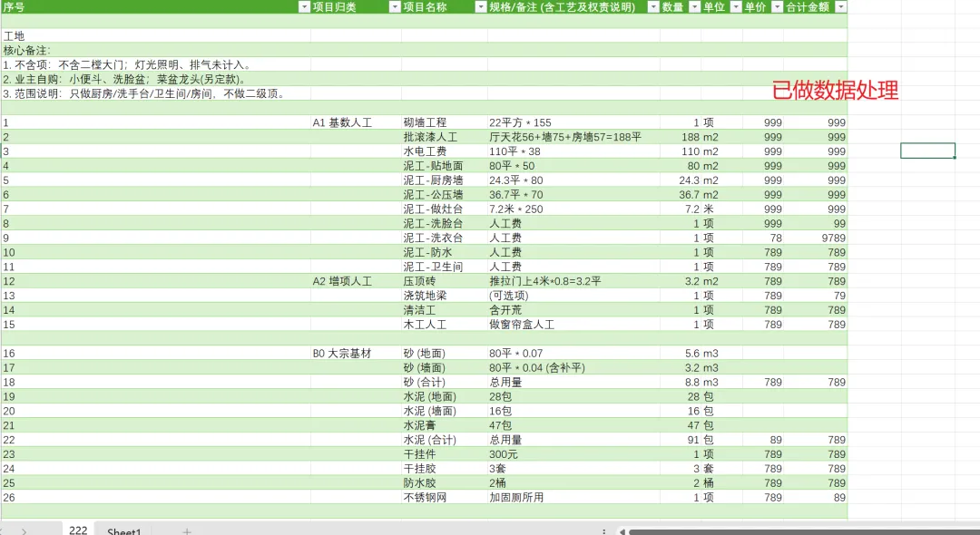Select the 压顶砖 item cell
This screenshot has height=535, width=980.
click(445, 281)
